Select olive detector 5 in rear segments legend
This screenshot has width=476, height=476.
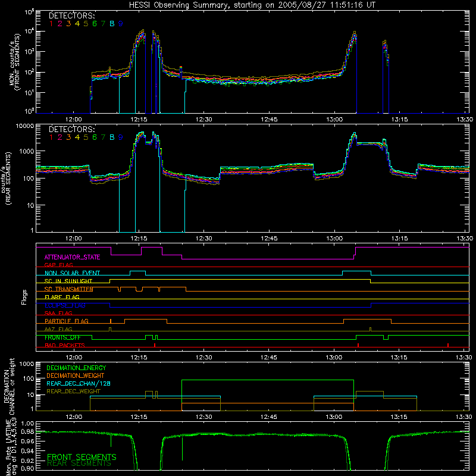[x=86, y=137]
